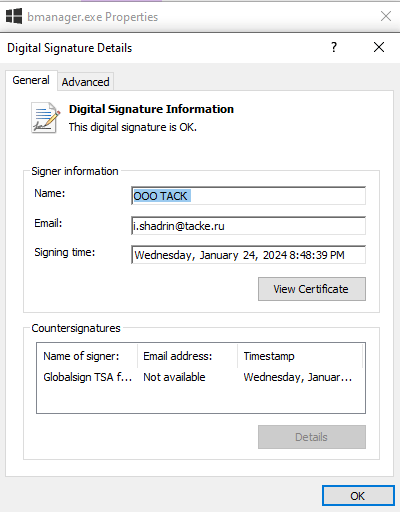
Task: Select the General tab
Action: pyautogui.click(x=31, y=80)
